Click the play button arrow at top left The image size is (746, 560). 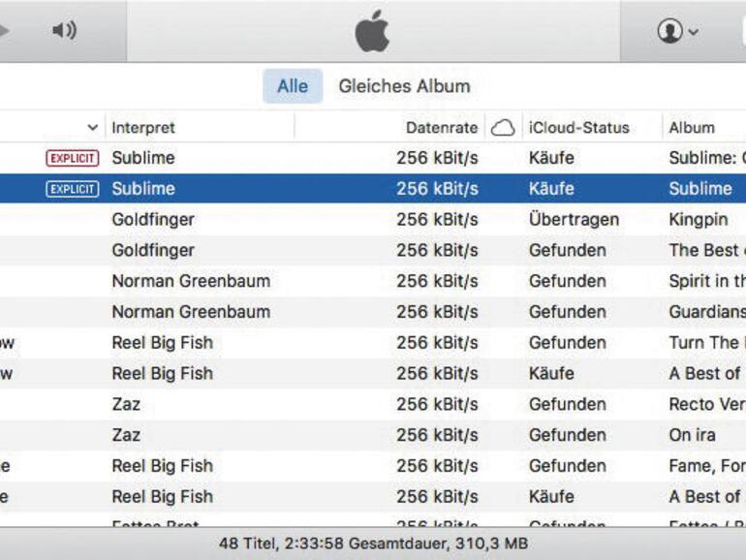(x=4, y=31)
